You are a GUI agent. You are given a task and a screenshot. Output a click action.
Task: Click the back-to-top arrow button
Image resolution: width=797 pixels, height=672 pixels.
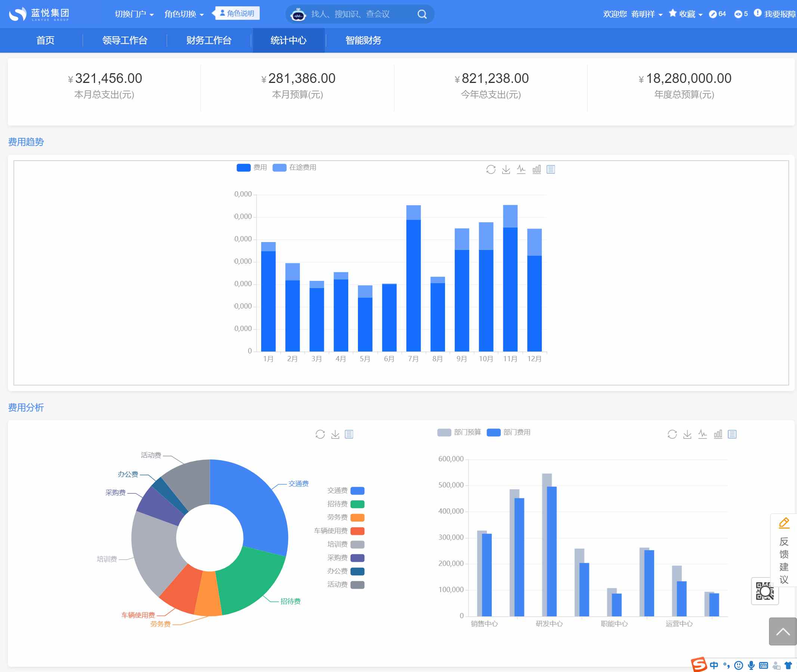(x=782, y=632)
